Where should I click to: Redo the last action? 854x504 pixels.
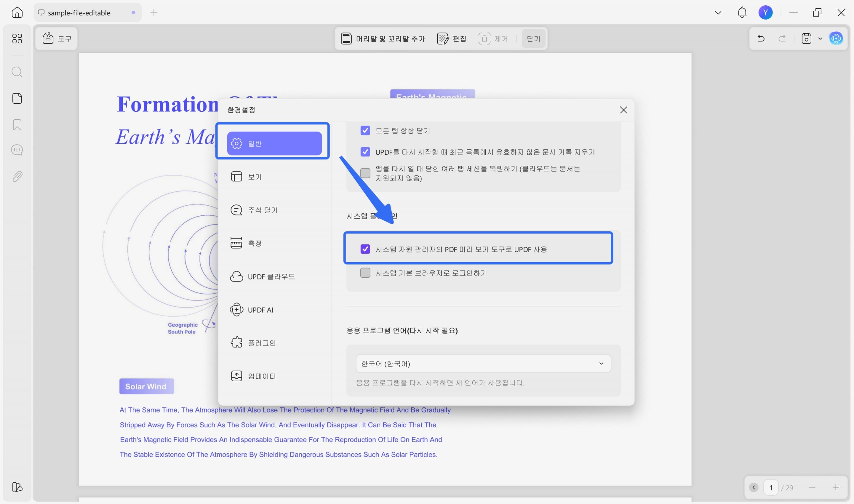point(782,38)
